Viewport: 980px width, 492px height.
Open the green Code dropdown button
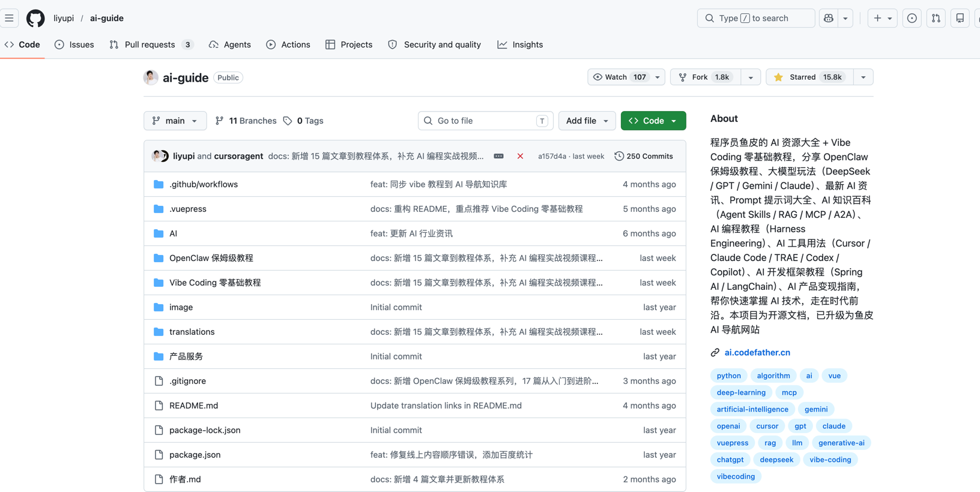coord(653,121)
